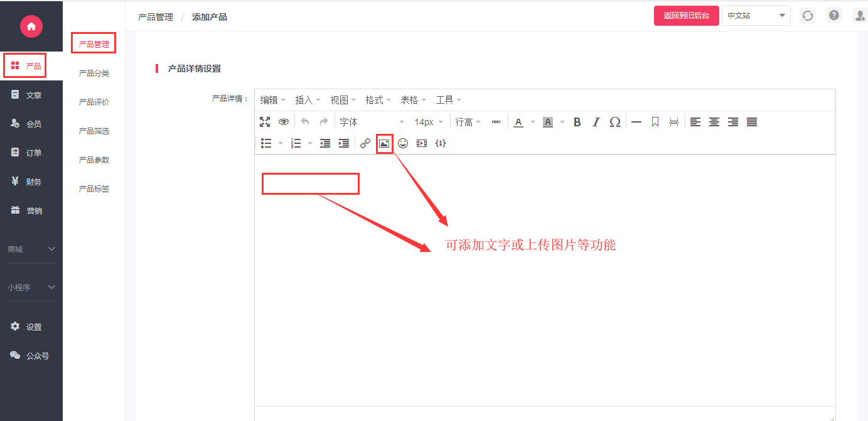Toggle italic formatting
The height and width of the screenshot is (421, 868).
click(596, 122)
